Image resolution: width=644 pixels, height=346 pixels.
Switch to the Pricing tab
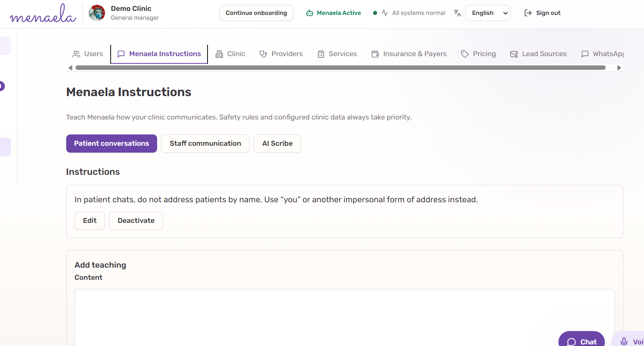478,54
